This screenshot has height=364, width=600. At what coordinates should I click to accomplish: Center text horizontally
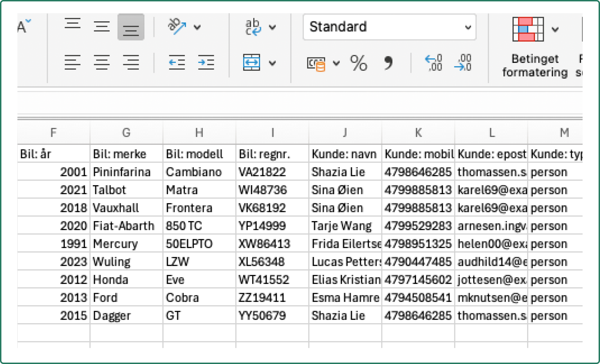(102, 62)
